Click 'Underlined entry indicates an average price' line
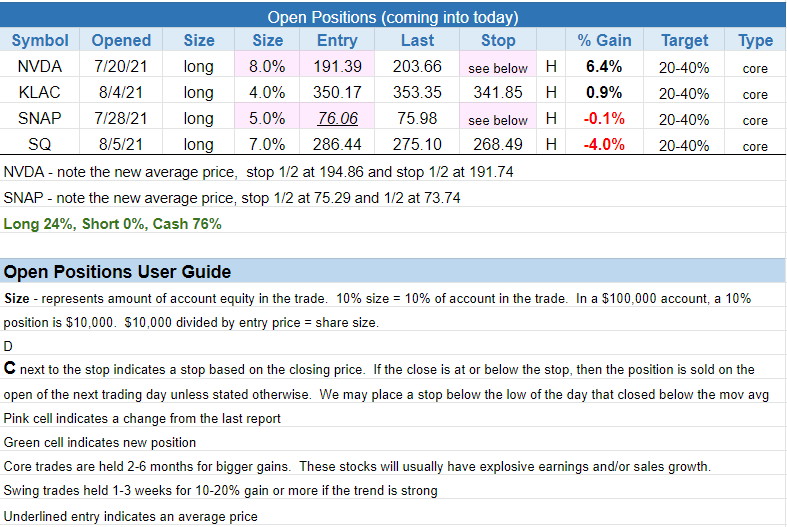This screenshot has height=527, width=787. pos(130,516)
